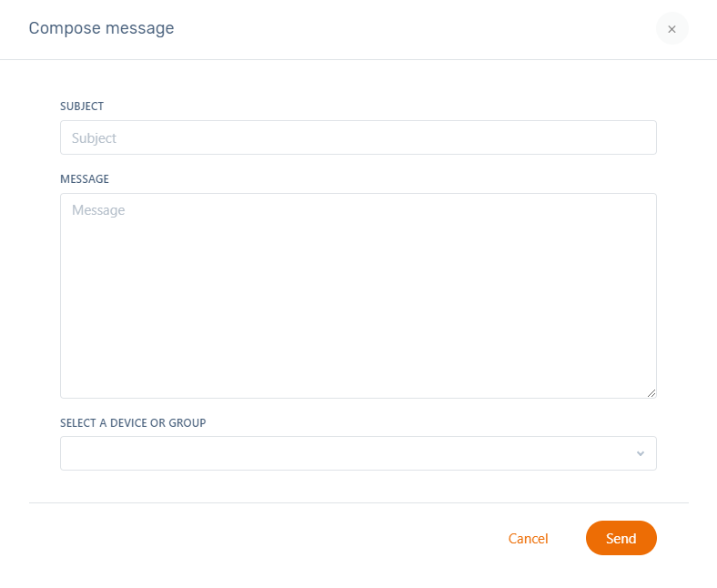Image resolution: width=717 pixels, height=588 pixels.
Task: Click the SELECT A DEVICE OR GROUP label
Action: coord(133,423)
